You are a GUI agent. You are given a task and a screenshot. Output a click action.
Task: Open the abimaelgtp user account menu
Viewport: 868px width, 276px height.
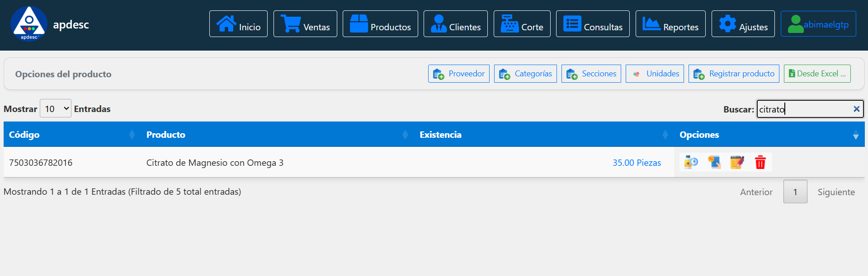tap(818, 24)
